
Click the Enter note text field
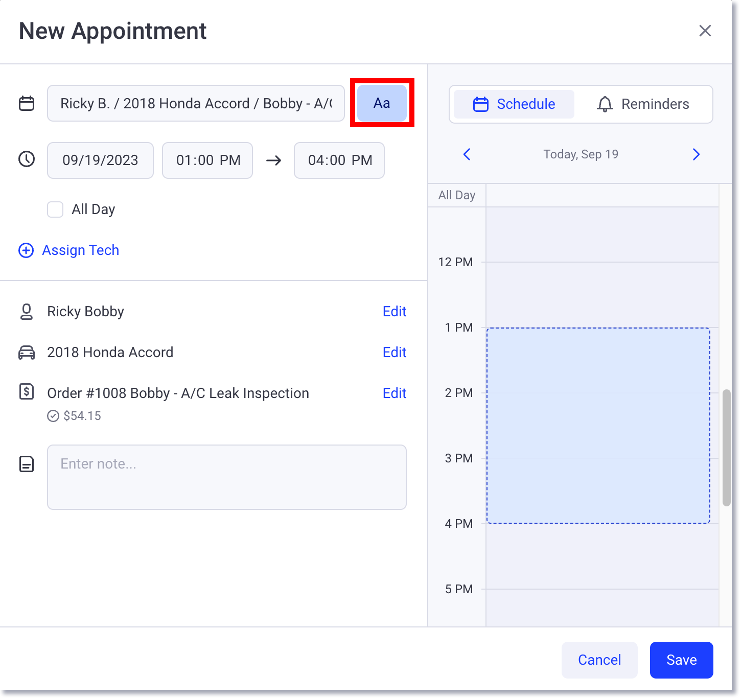tap(226, 477)
